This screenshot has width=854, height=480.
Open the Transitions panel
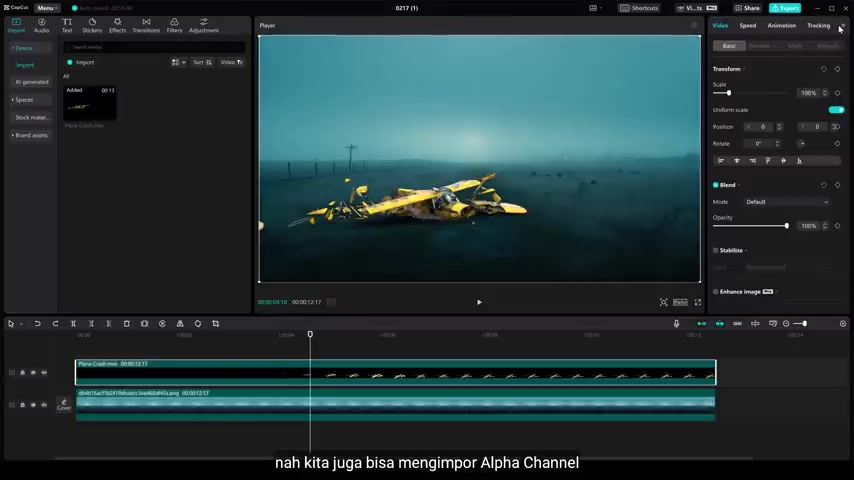tap(146, 25)
